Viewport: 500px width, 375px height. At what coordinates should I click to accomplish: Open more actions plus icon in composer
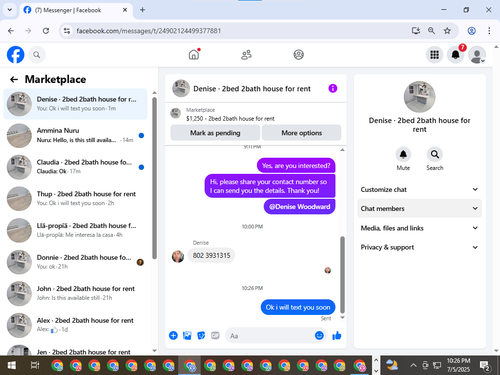(173, 335)
